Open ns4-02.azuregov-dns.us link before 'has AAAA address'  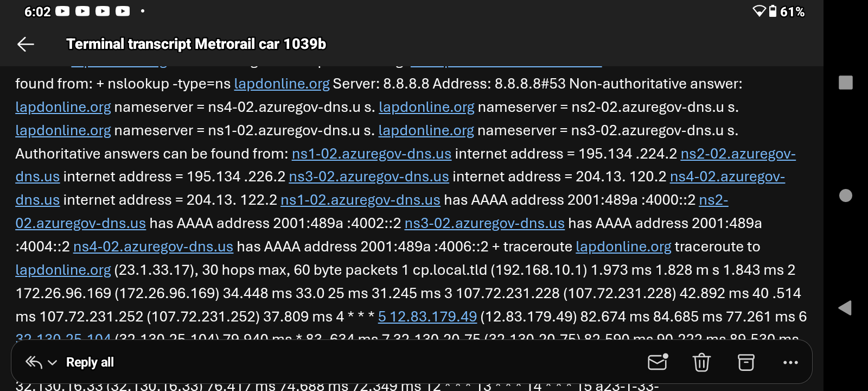pos(153,247)
